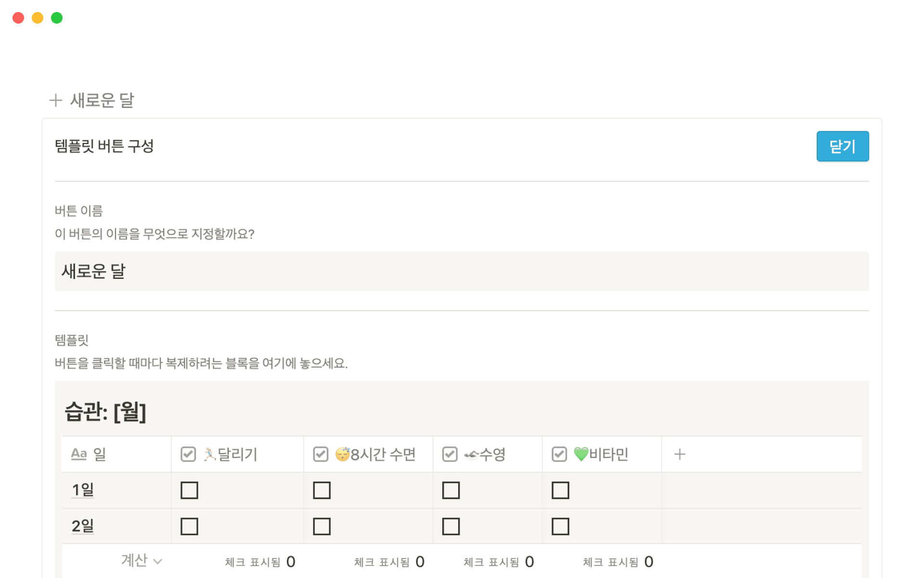The image size is (924, 578).
Task: Check the 수영 checkbox for 2일
Action: click(x=451, y=526)
